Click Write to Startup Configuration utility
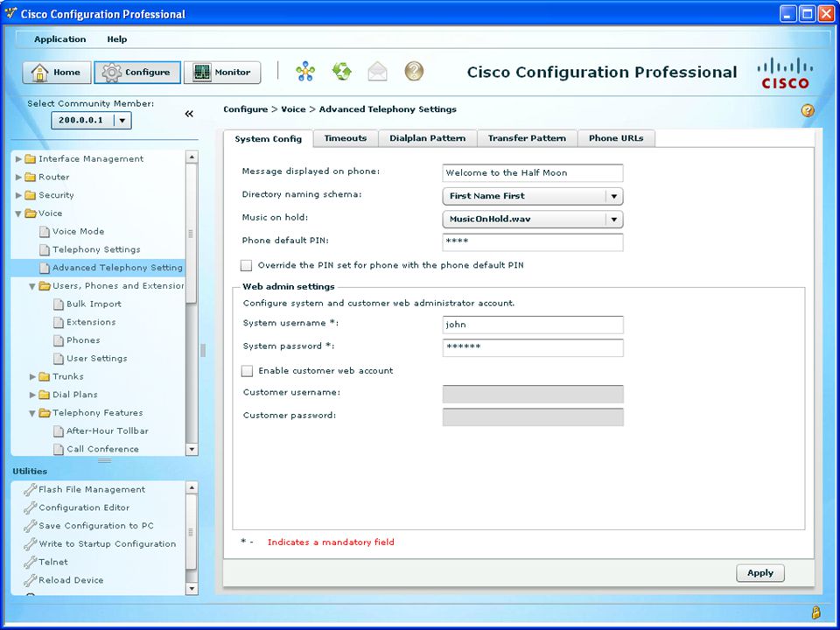Viewport: 840px width, 630px height. (x=107, y=543)
